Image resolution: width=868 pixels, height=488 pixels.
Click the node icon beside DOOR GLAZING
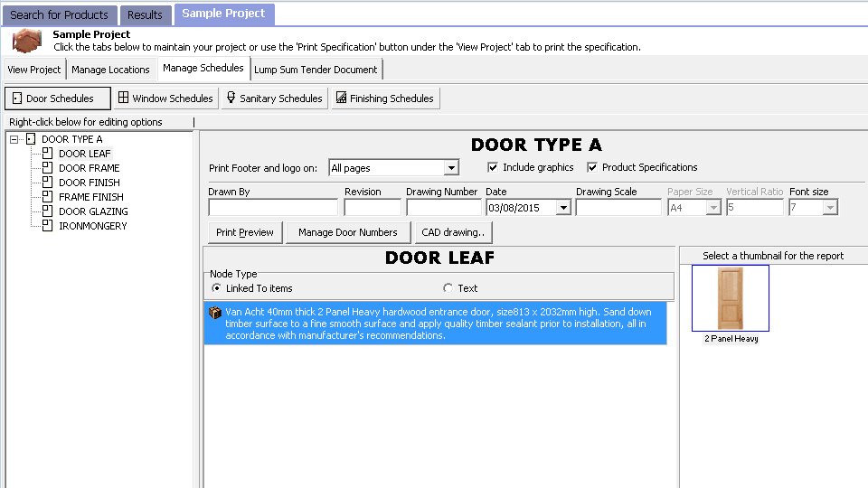pos(48,211)
